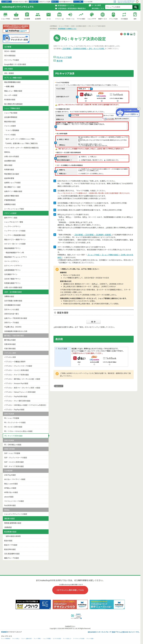This screenshot has width=143, height=644.
Task: Select 即時売上 radio button
Action: (x=57, y=145)
